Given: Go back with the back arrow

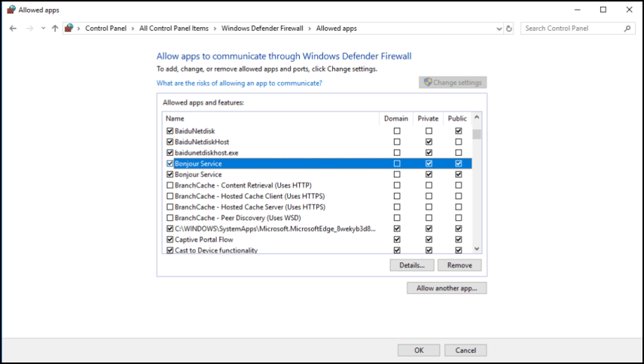Looking at the screenshot, I should click(x=13, y=29).
